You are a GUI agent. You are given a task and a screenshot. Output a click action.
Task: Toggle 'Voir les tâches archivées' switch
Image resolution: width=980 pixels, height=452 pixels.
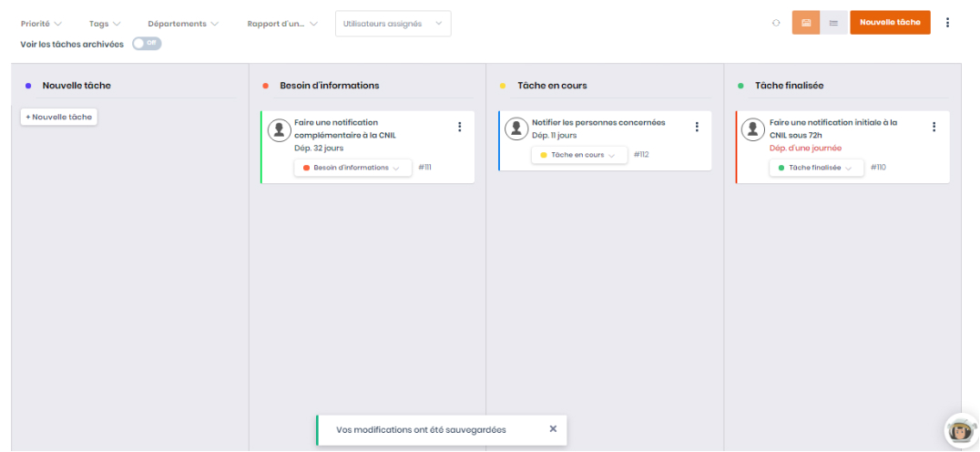point(147,43)
